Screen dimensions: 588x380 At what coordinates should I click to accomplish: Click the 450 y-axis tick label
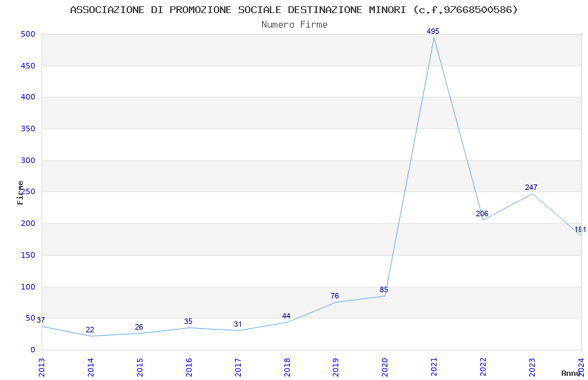(28, 66)
